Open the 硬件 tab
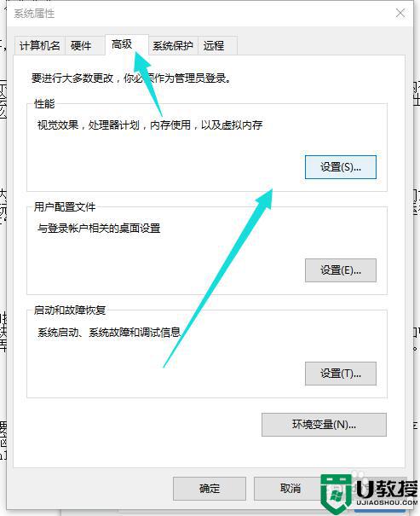420x516 pixels. [x=81, y=45]
